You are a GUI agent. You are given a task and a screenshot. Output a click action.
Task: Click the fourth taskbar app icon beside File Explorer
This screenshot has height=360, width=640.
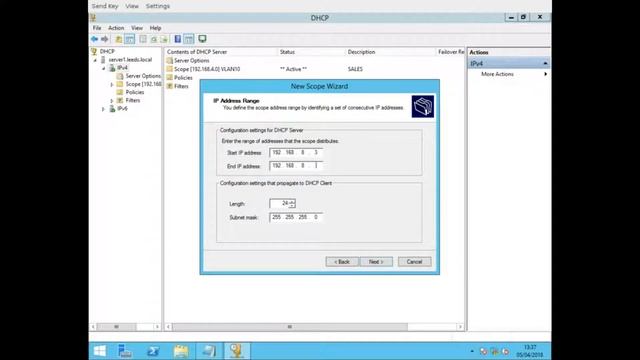click(x=209, y=351)
